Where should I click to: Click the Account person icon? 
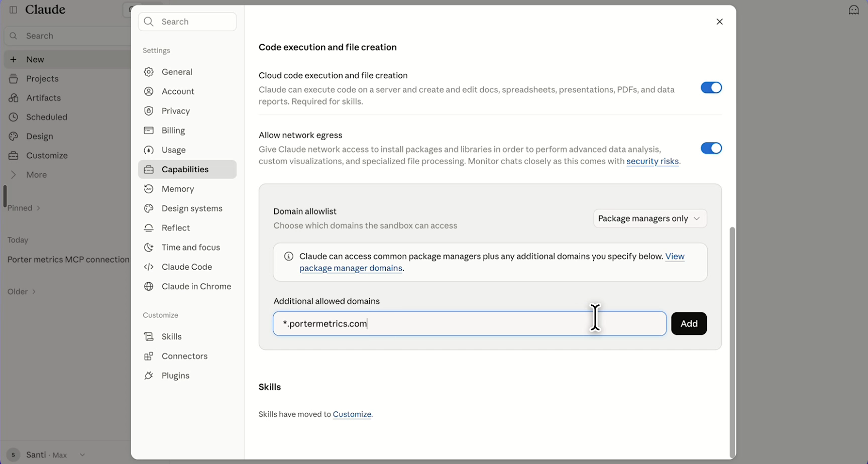click(149, 91)
